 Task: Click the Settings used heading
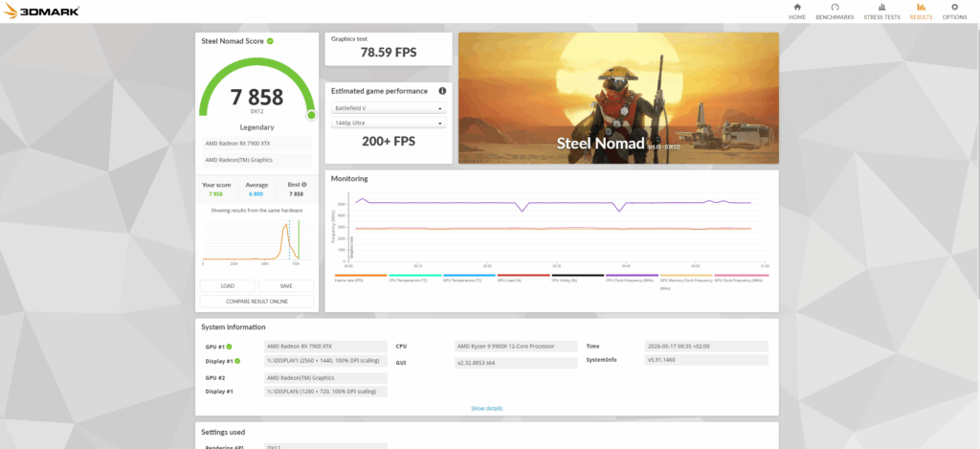(x=223, y=432)
